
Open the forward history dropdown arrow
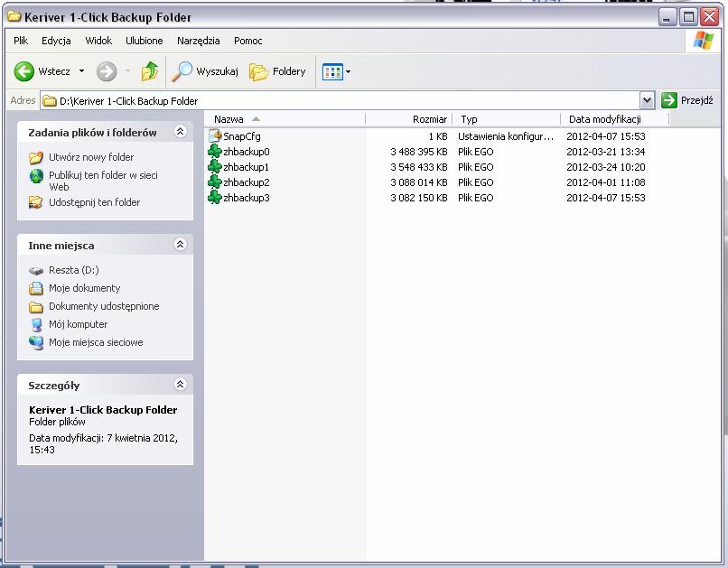[127, 71]
